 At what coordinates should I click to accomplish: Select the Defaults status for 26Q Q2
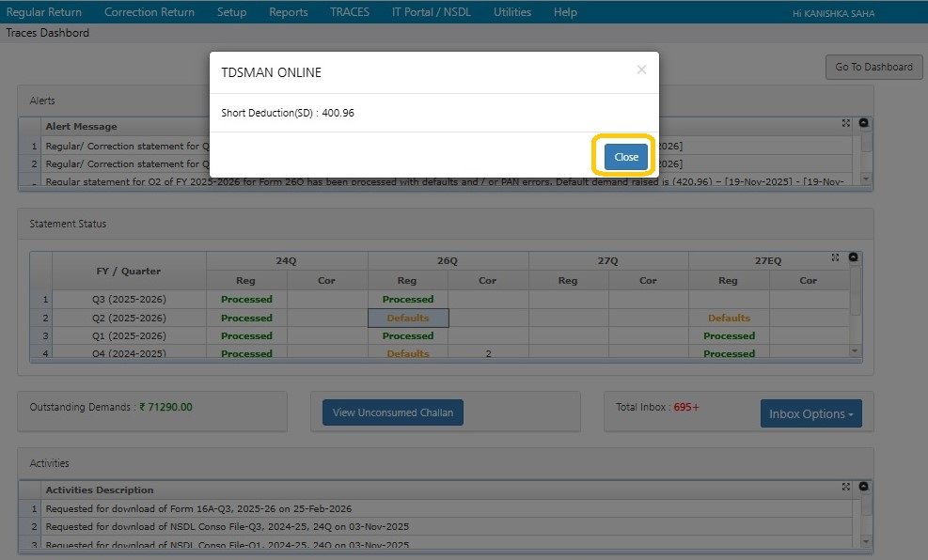407,318
